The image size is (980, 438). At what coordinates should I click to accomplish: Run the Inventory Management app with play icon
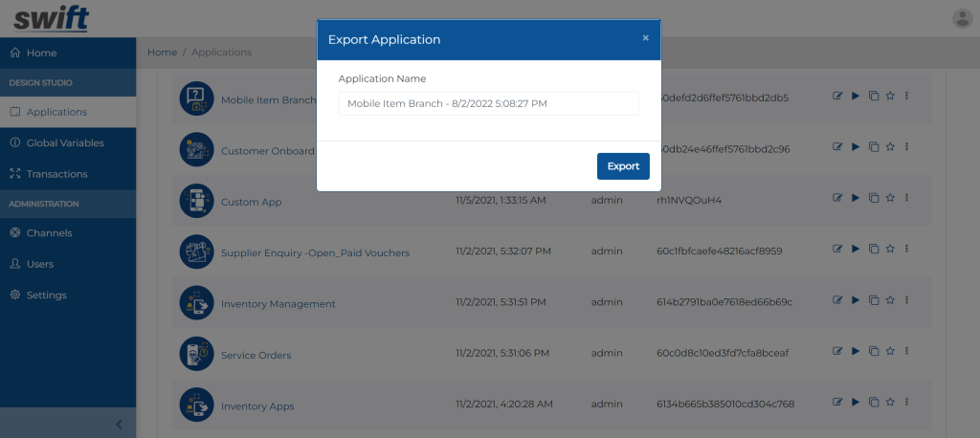click(x=855, y=300)
